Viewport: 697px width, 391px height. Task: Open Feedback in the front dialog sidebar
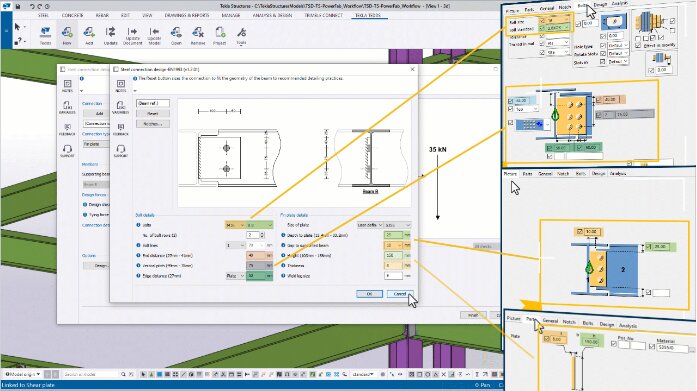[120, 129]
